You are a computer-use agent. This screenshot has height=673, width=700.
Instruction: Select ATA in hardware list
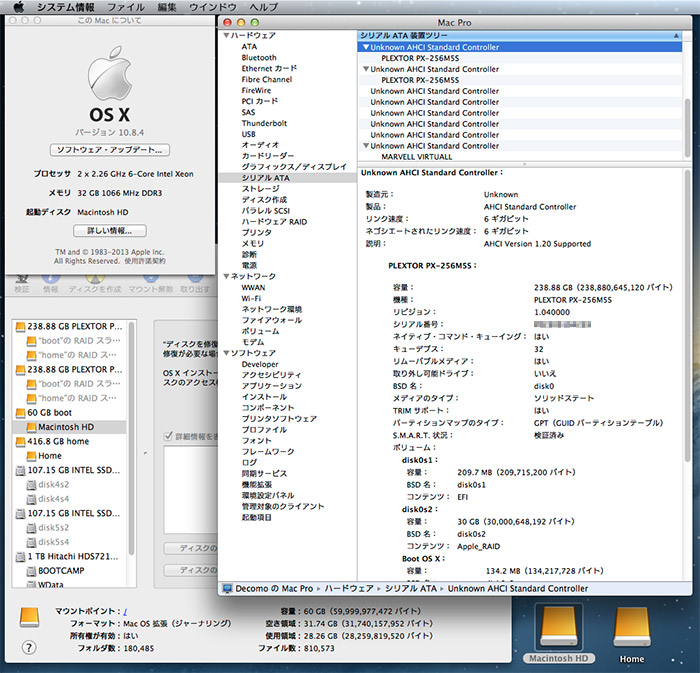[249, 46]
